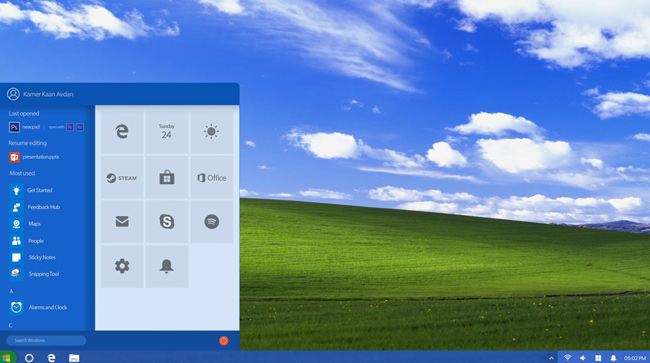The image size is (650, 363).
Task: Open the Edge browser tile
Action: (122, 132)
